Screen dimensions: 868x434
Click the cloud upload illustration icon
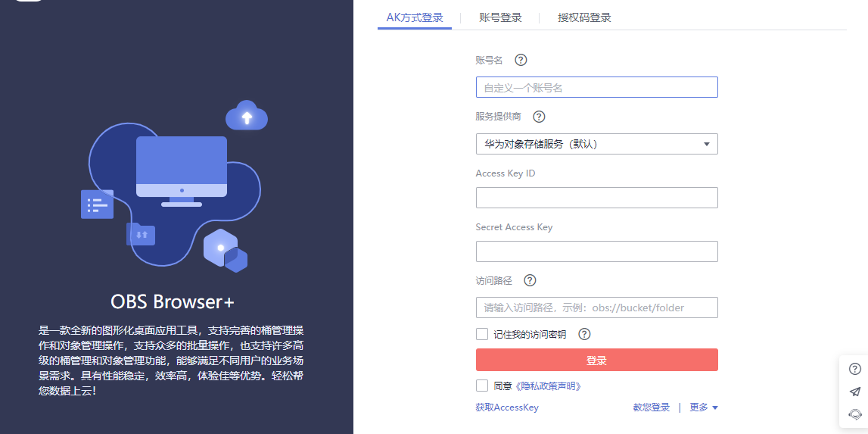(x=247, y=117)
